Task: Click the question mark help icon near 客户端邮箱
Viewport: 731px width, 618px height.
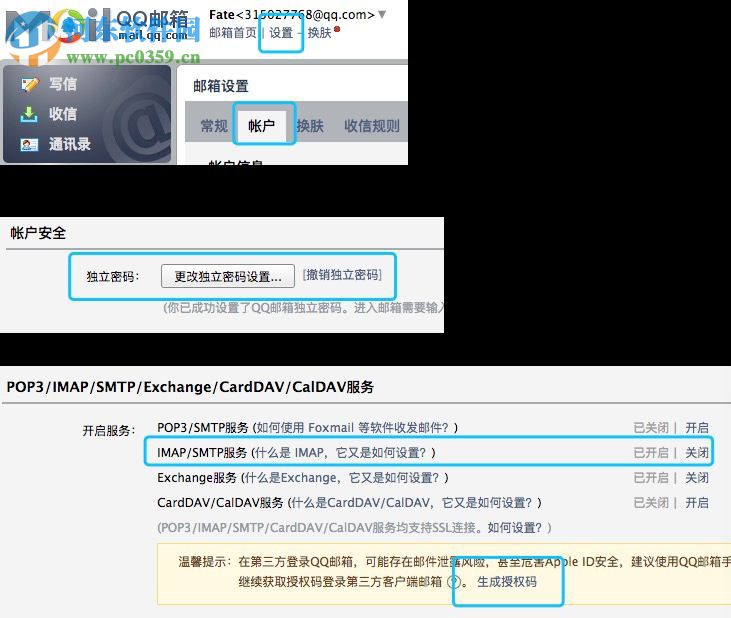Action: point(454,582)
